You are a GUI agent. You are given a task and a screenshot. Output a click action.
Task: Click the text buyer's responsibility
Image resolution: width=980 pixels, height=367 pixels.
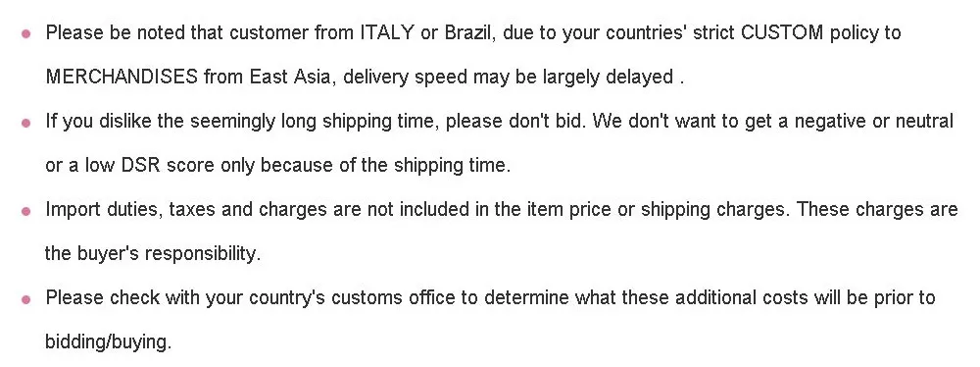pos(169,253)
